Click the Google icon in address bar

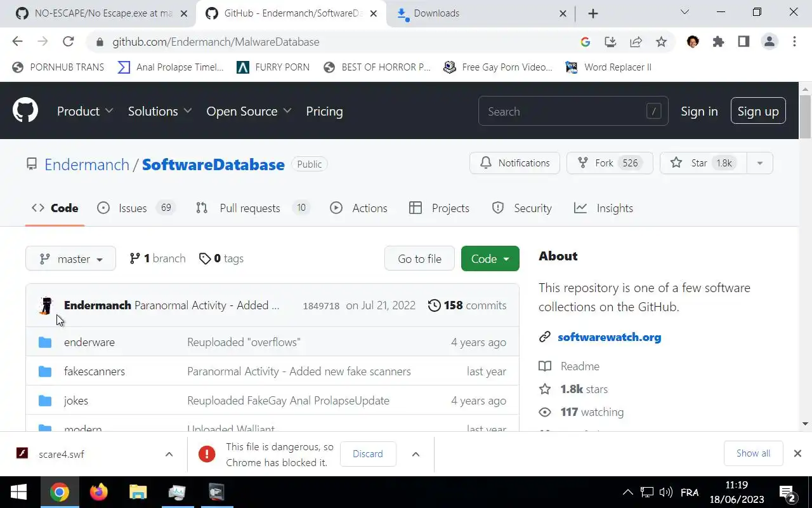[585, 42]
